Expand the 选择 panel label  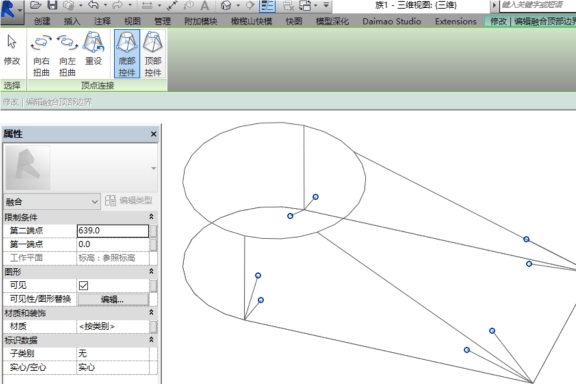(x=12, y=86)
